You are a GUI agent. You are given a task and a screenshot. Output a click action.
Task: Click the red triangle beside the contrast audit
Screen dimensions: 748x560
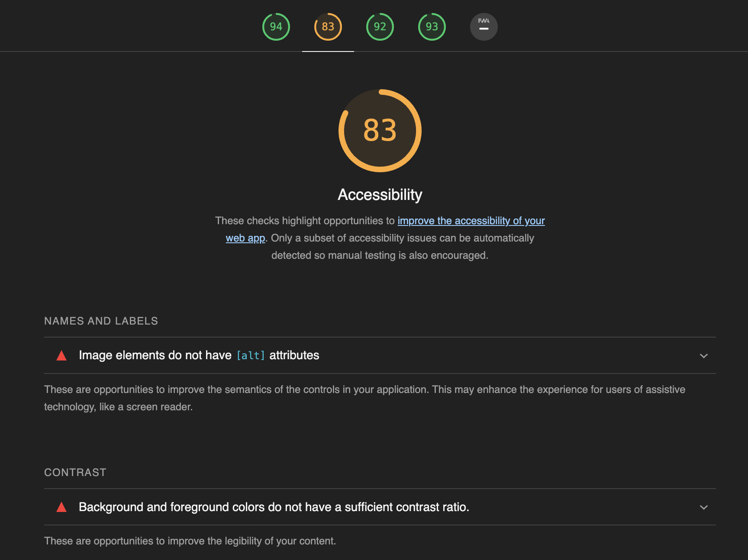pos(61,507)
